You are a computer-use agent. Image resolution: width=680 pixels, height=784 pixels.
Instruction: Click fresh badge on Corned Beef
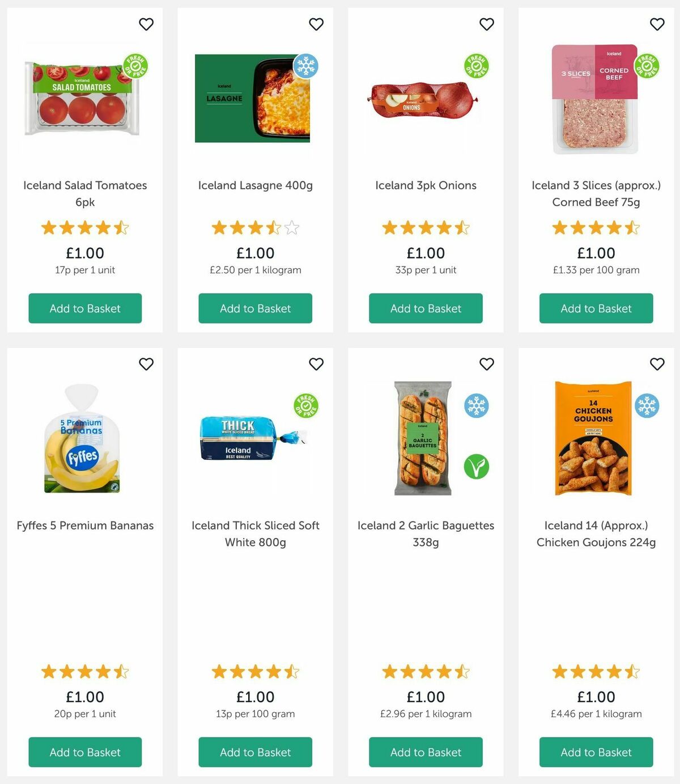(647, 66)
